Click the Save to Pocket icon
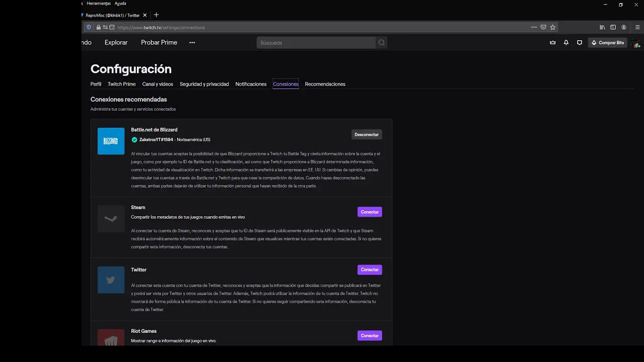Viewport: 644px width, 362px height. pos(543,27)
